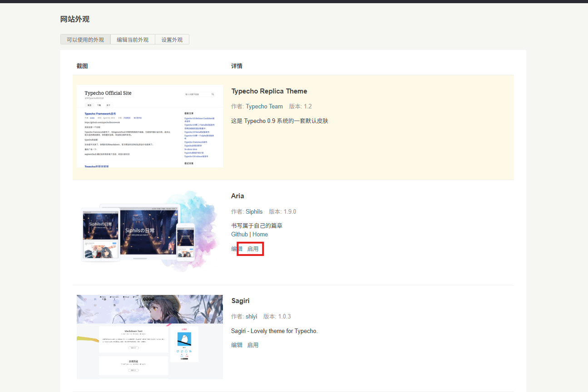This screenshot has width=588, height=392.
Task: Click the 详情 column header
Action: pos(237,66)
